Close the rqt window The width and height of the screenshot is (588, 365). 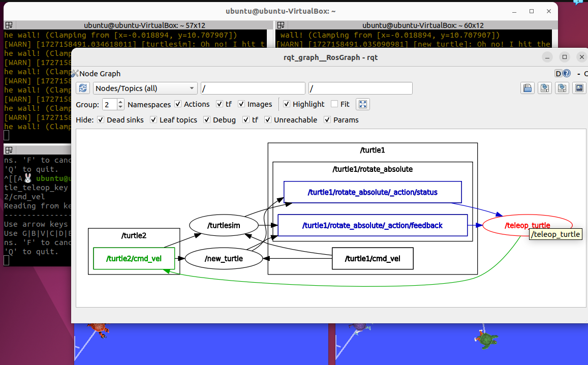click(581, 57)
